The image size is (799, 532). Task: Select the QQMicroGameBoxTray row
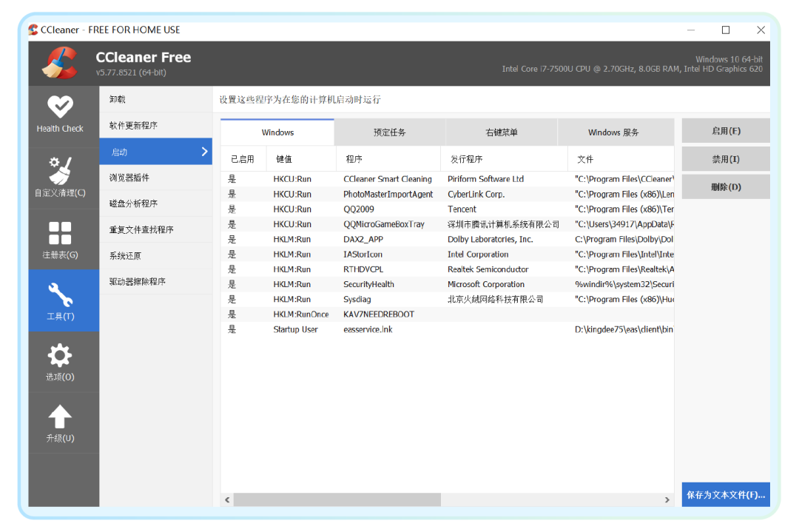[x=448, y=224]
